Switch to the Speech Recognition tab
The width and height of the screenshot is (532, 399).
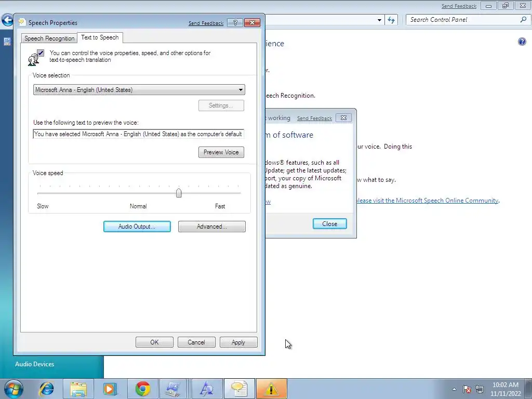point(49,38)
